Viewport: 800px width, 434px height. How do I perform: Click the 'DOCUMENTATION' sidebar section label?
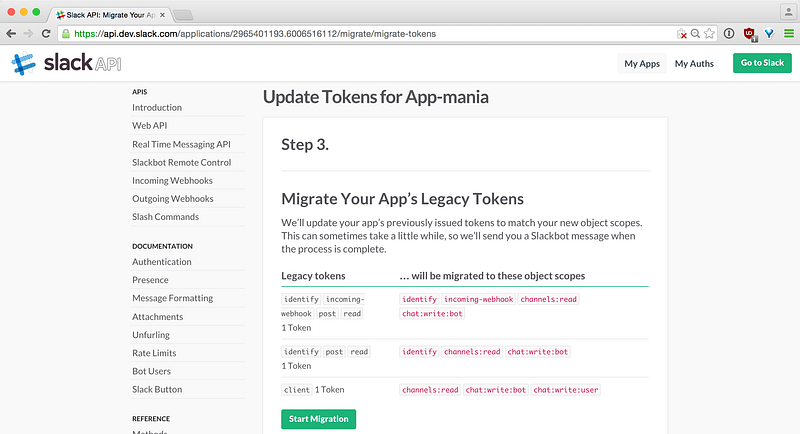pos(162,246)
